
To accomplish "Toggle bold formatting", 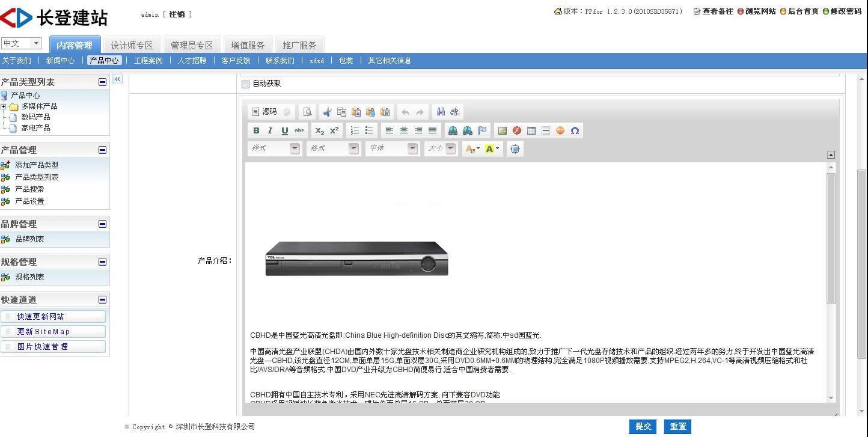I will 256,130.
